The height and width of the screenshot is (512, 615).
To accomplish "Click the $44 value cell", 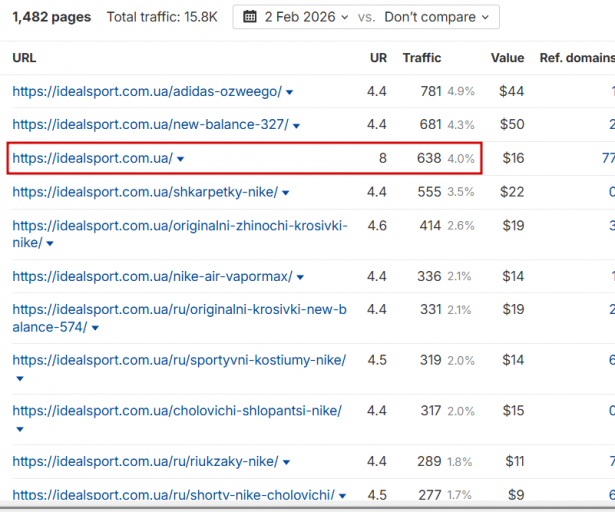I will [x=511, y=91].
